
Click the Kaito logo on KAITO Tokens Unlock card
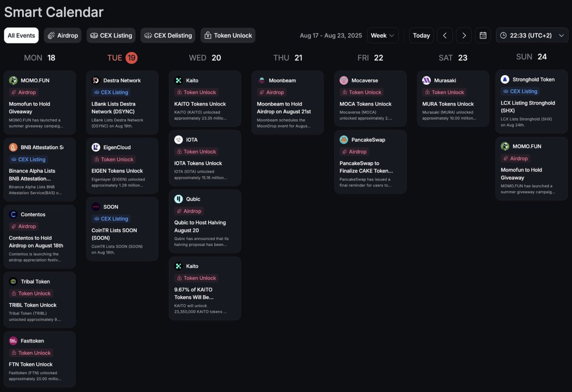point(179,80)
